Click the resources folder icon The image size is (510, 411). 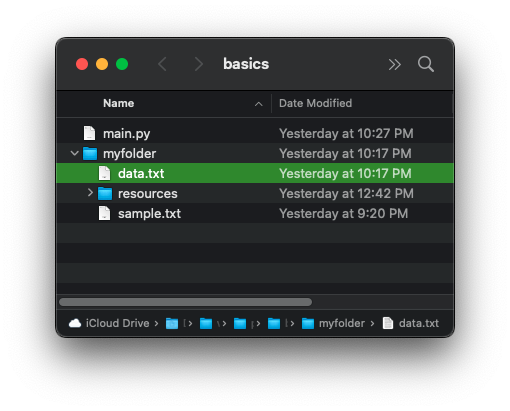tap(105, 194)
